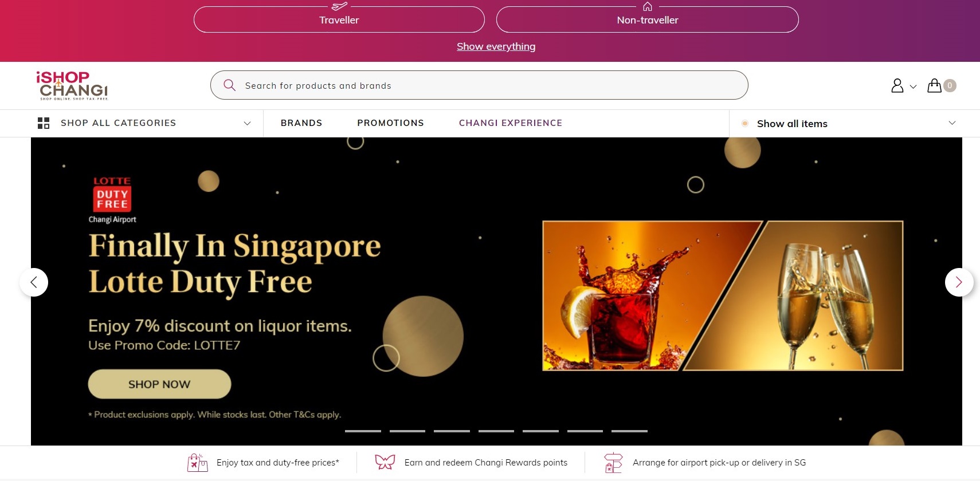Viewport: 980px width, 481px height.
Task: Select second banner slide indicator
Action: coord(407,431)
